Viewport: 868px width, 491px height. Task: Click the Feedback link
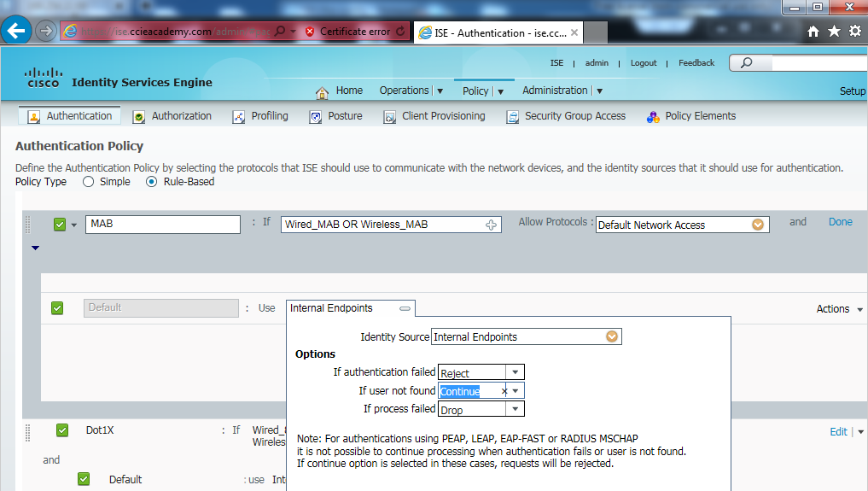696,63
